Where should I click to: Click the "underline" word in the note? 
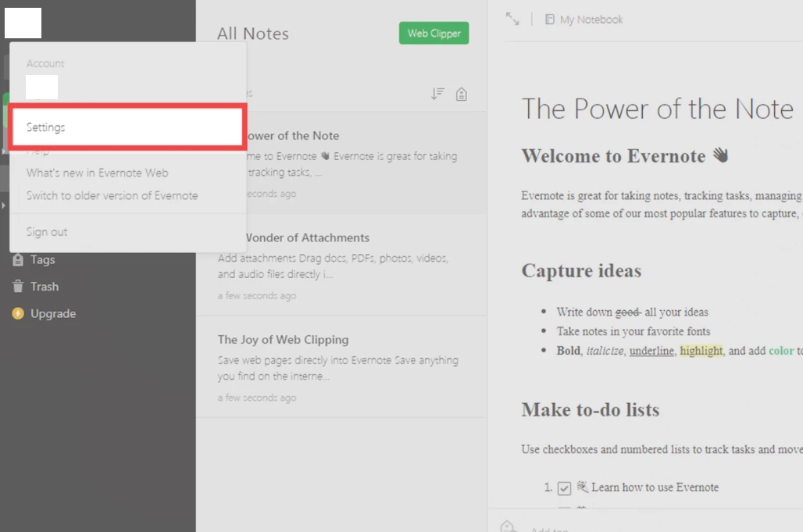651,351
